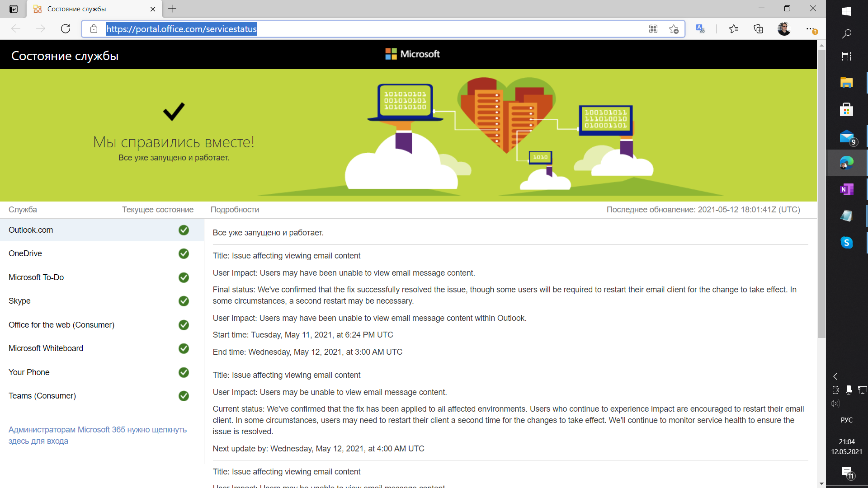
Task: Click the translate page icon
Action: [x=700, y=29]
